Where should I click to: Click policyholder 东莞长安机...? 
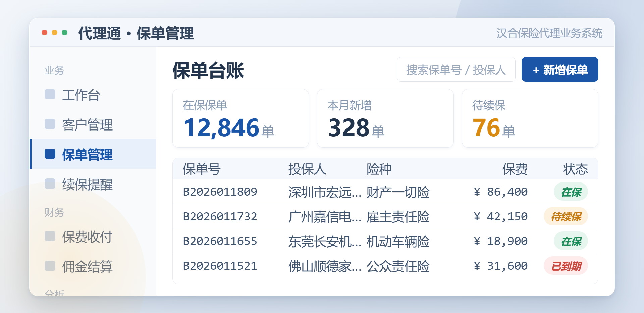click(325, 241)
